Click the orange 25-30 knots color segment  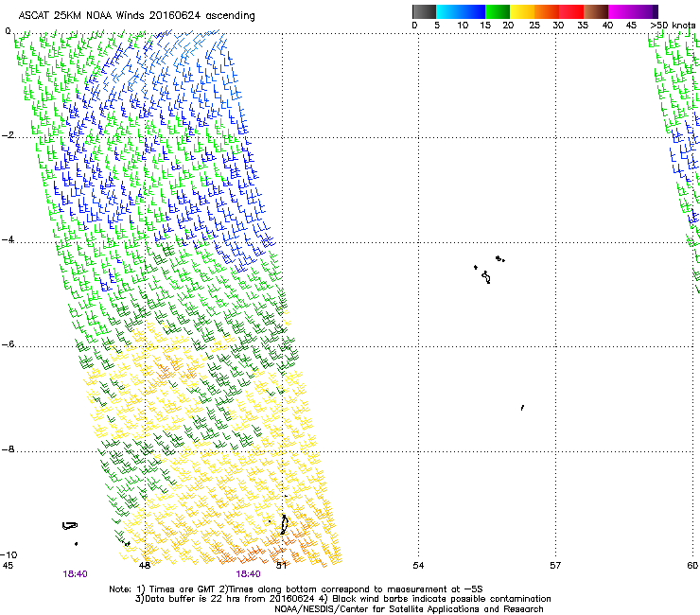[x=547, y=11]
